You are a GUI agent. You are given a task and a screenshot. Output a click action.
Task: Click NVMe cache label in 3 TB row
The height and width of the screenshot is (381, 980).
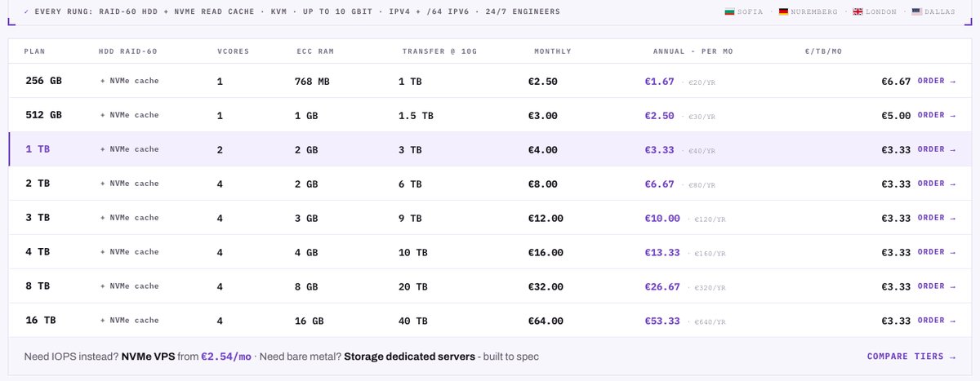(x=130, y=218)
